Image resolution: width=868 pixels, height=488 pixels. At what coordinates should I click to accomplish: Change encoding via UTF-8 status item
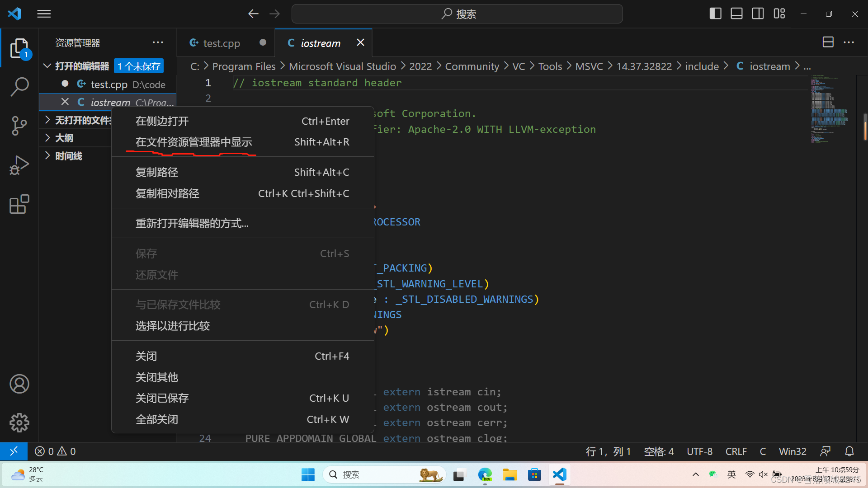(x=699, y=451)
